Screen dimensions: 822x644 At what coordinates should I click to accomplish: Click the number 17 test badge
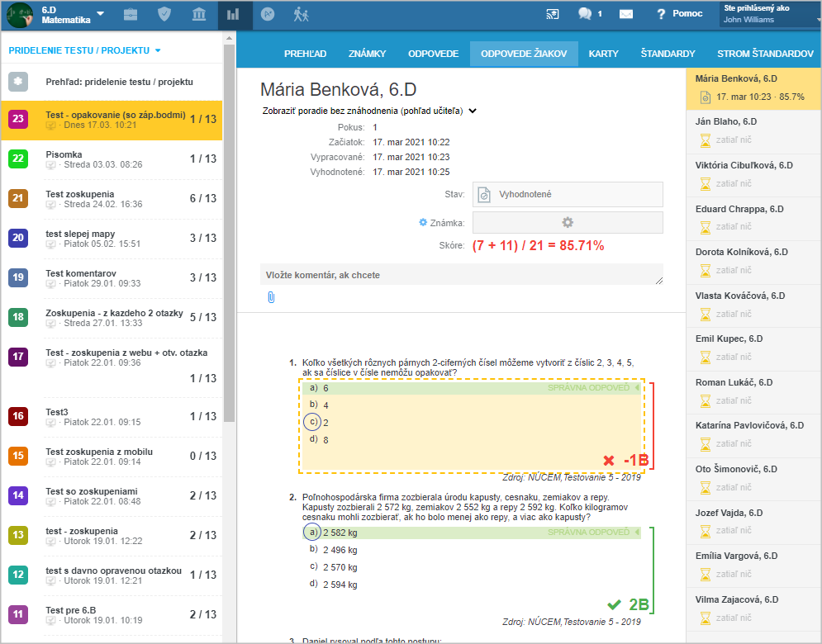pyautogui.click(x=18, y=357)
